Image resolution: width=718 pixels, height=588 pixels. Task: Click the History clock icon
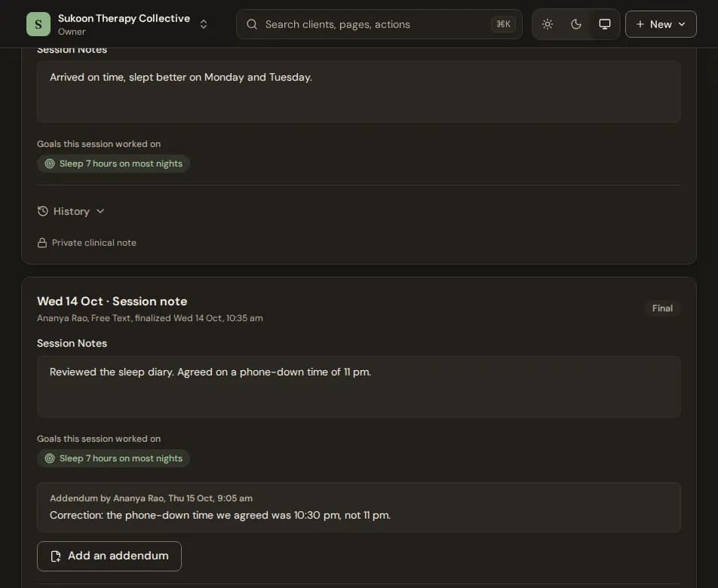coord(42,211)
